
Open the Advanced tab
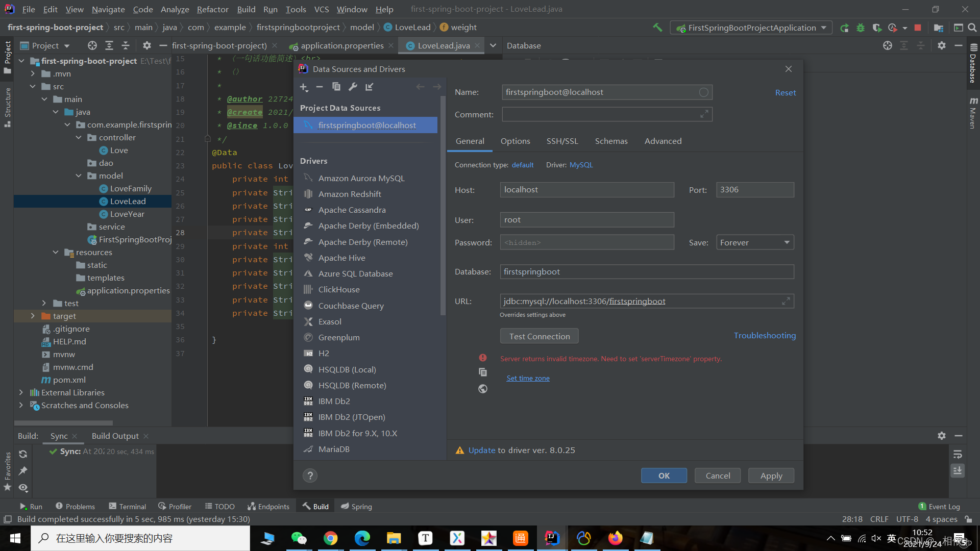663,141
